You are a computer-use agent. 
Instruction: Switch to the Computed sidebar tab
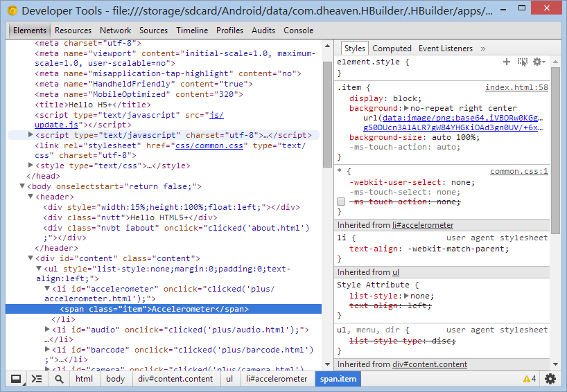392,48
